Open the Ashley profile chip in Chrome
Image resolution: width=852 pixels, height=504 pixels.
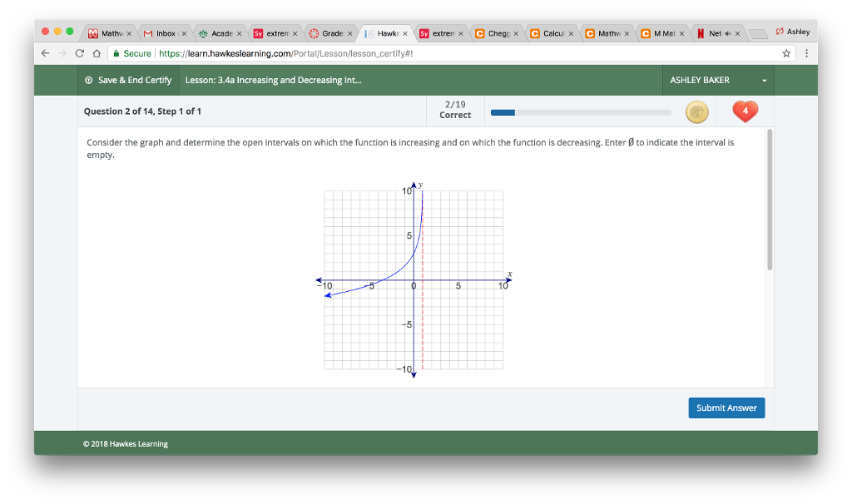click(791, 31)
